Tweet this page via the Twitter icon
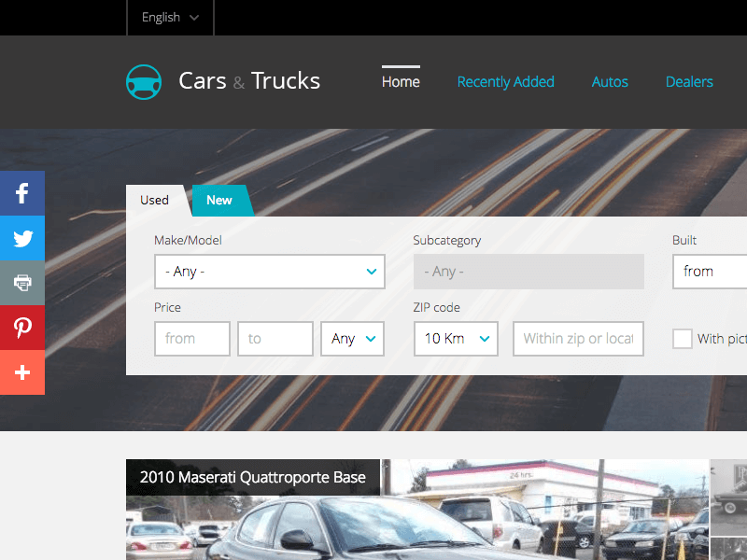Image resolution: width=747 pixels, height=560 pixels. [22, 238]
